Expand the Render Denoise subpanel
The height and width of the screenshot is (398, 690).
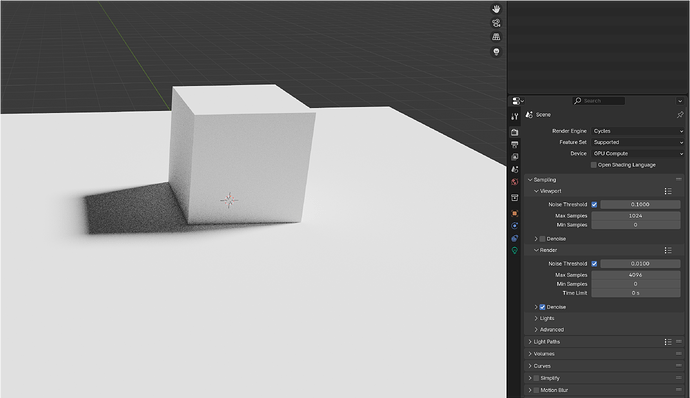(x=536, y=307)
